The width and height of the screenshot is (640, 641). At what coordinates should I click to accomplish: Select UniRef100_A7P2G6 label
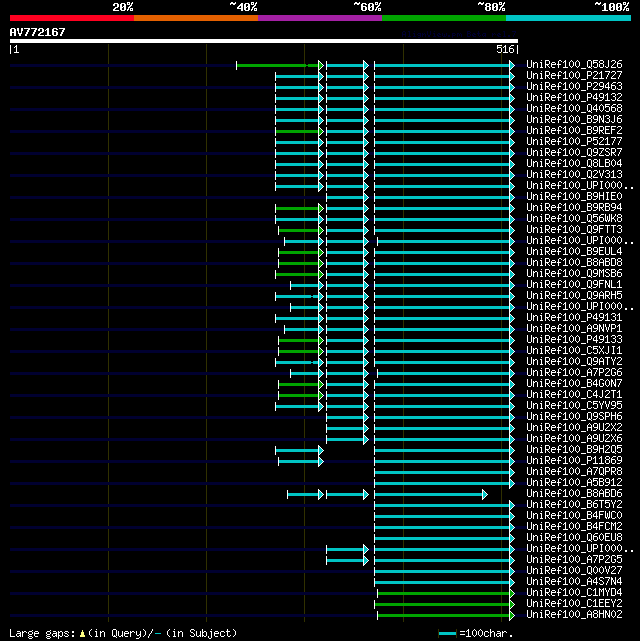coord(574,373)
